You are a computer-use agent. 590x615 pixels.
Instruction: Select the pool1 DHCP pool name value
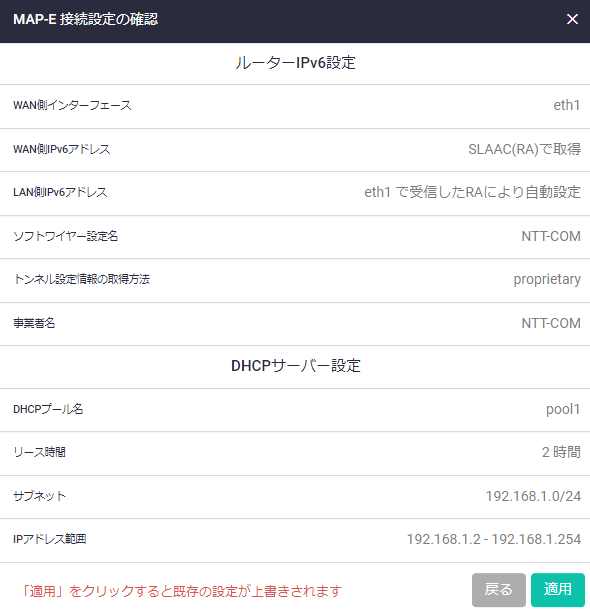(x=563, y=409)
